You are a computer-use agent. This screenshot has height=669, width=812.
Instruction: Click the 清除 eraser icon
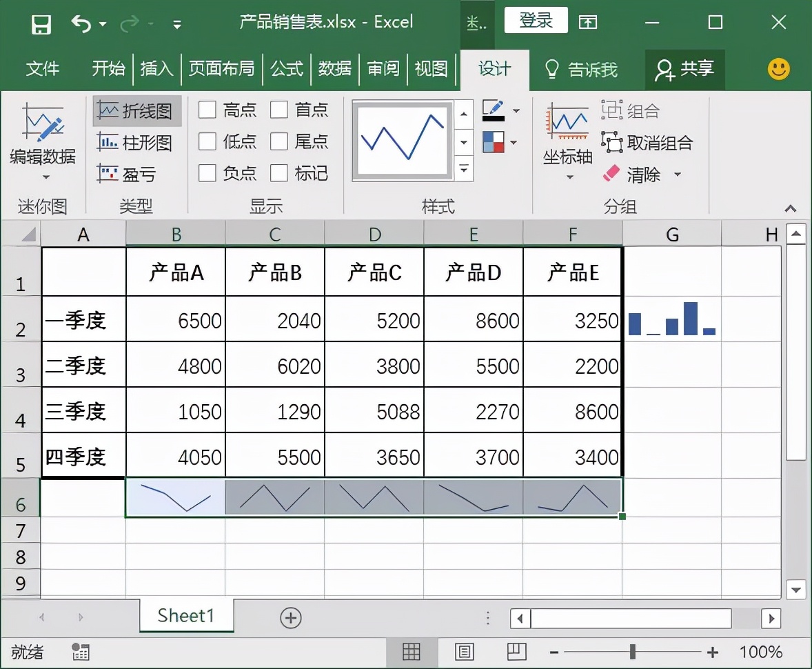[x=611, y=174]
